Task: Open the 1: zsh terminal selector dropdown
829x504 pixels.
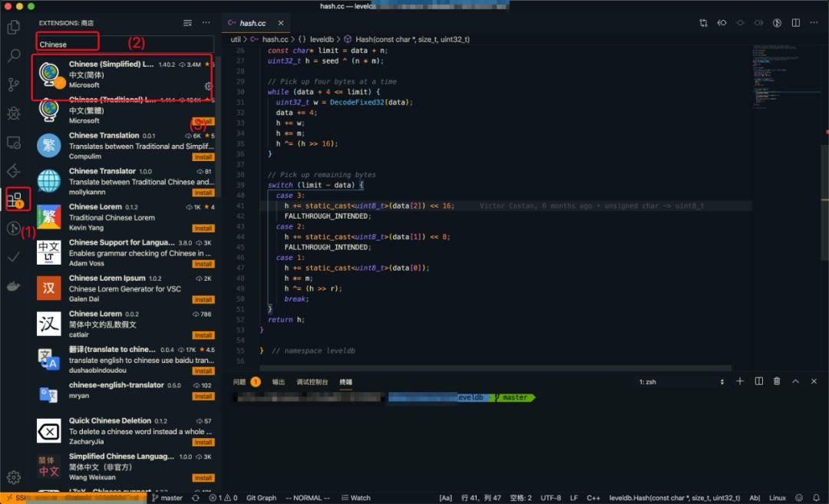Action: pyautogui.click(x=682, y=381)
